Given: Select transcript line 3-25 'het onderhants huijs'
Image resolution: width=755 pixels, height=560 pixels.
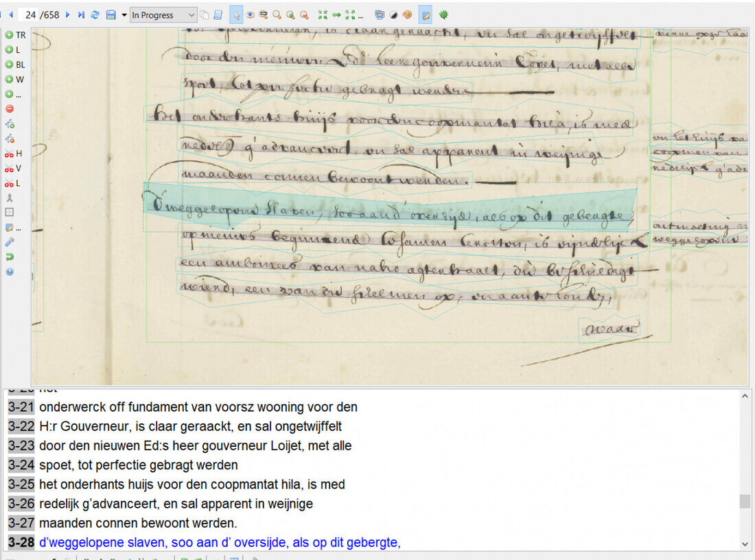Looking at the screenshot, I should 191,484.
